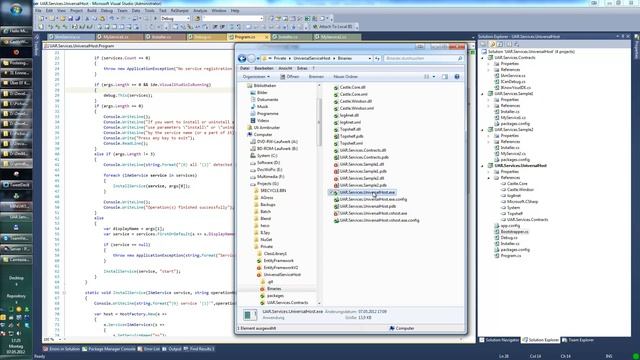Image resolution: width=640 pixels, height=360 pixels.
Task: Open Package Manager Console tab
Action: point(109,349)
